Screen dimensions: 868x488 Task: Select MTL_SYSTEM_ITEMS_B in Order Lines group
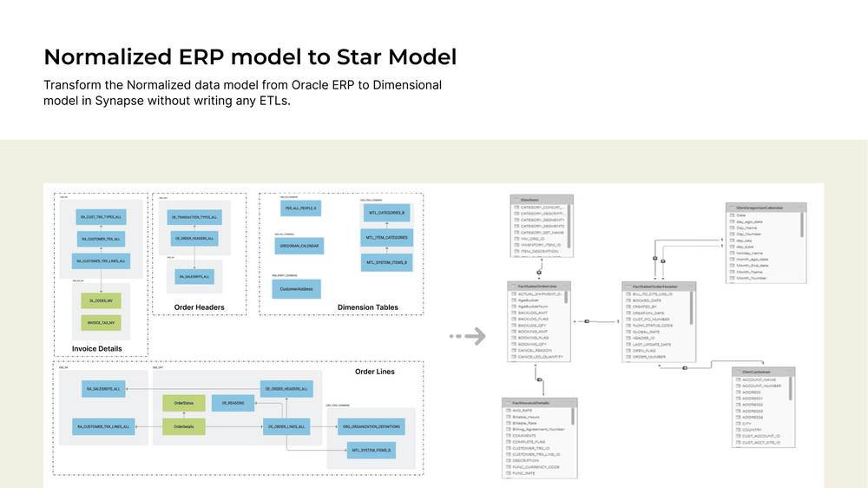click(371, 451)
